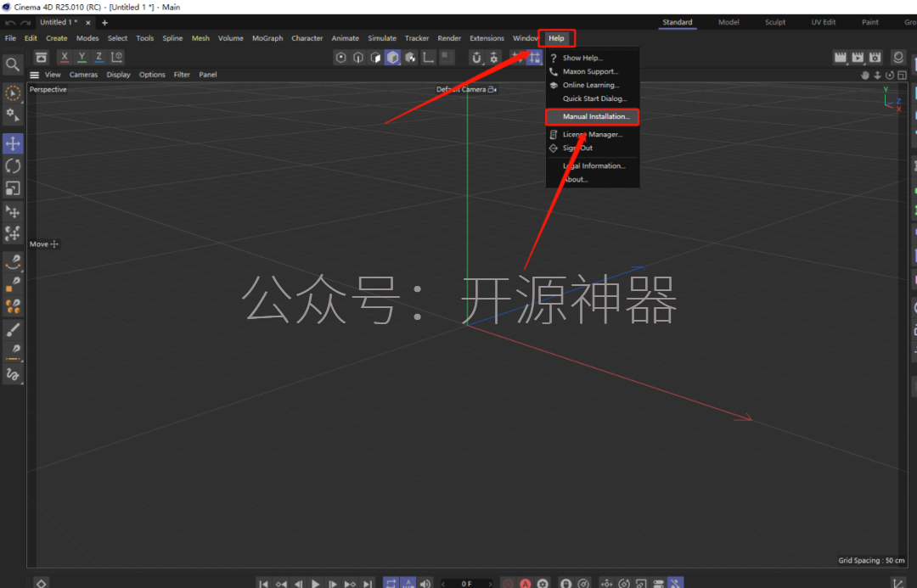
Task: Open the viewport View menu
Action: pyautogui.click(x=53, y=75)
